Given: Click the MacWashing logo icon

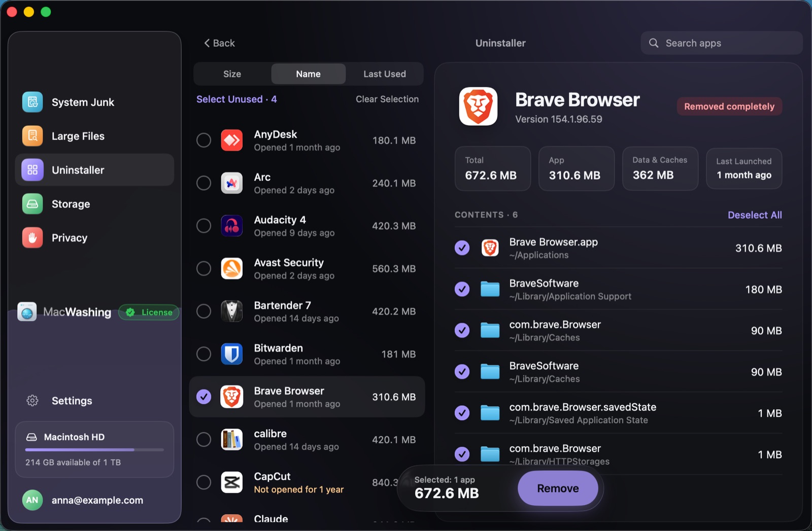Looking at the screenshot, I should [27, 312].
